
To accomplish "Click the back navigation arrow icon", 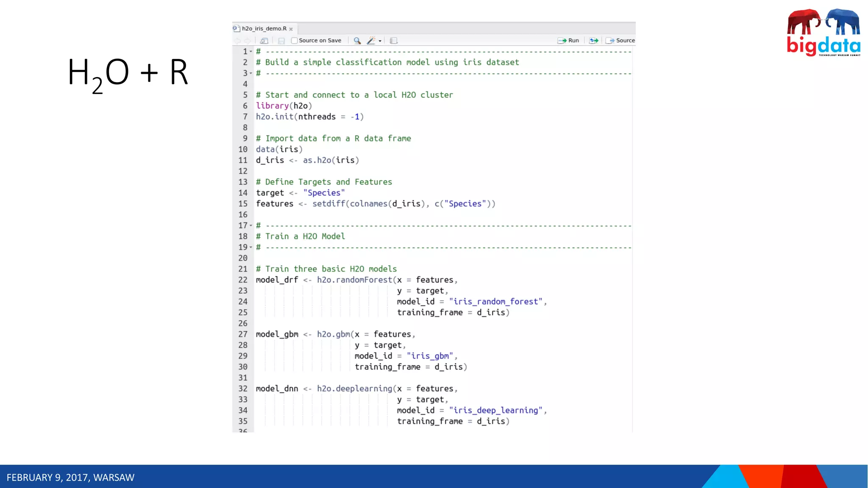I will (x=238, y=41).
